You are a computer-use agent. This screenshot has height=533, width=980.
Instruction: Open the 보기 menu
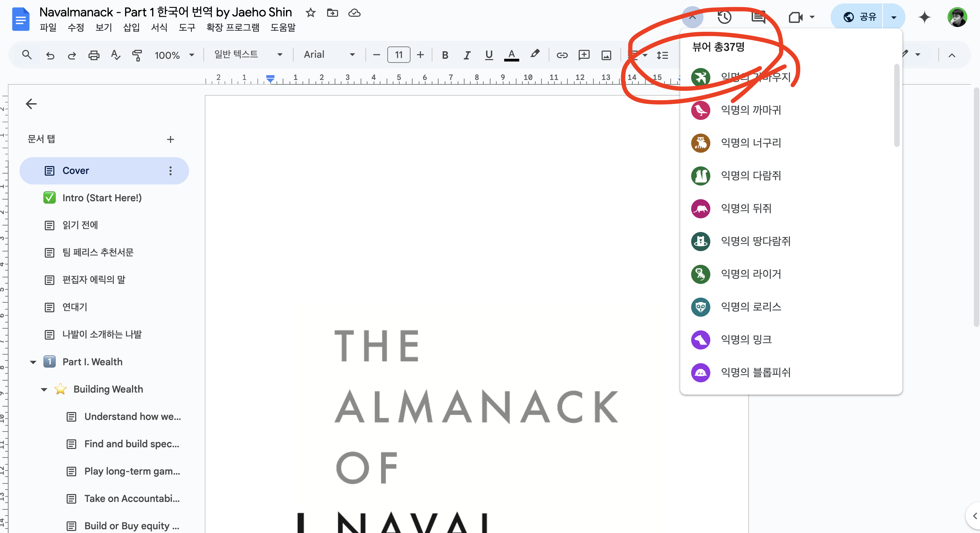104,28
